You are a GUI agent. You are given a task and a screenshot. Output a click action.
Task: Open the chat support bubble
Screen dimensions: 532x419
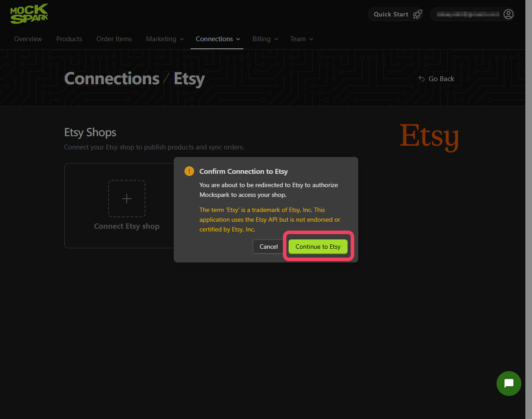tap(509, 384)
